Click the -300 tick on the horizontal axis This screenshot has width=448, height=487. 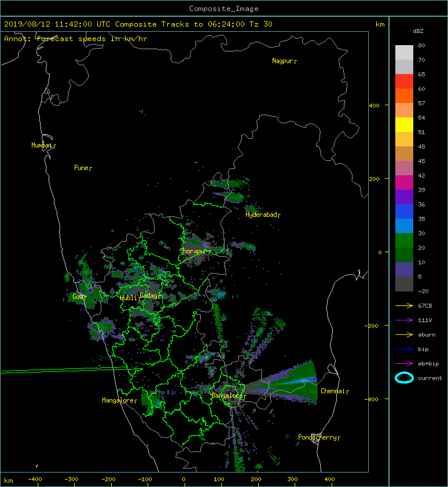click(71, 479)
